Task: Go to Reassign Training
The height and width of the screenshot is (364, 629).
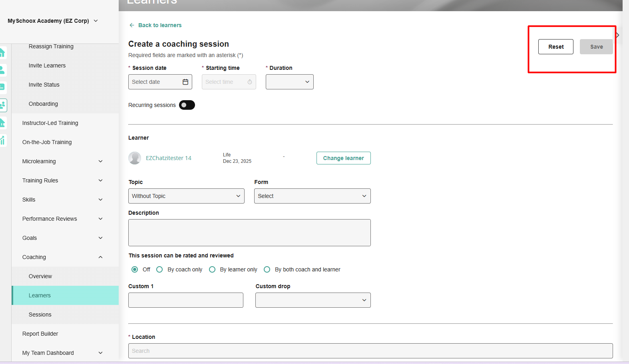Action: click(51, 46)
